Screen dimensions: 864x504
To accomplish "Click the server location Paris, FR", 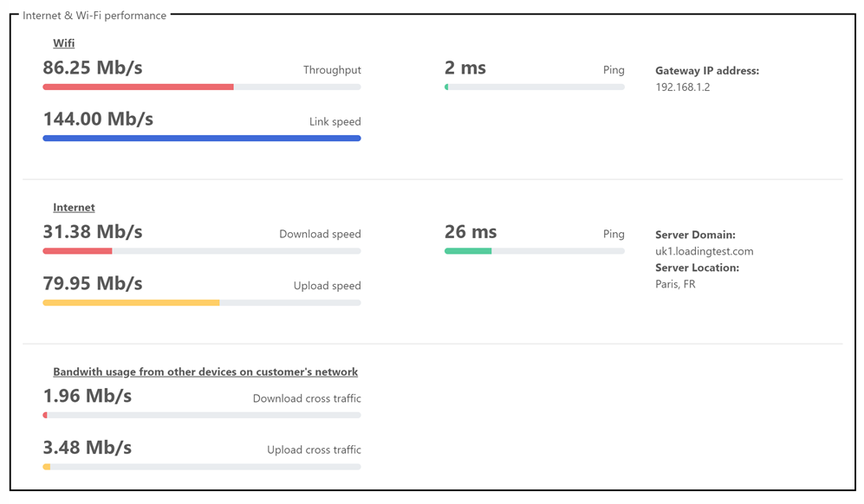I will point(676,284).
